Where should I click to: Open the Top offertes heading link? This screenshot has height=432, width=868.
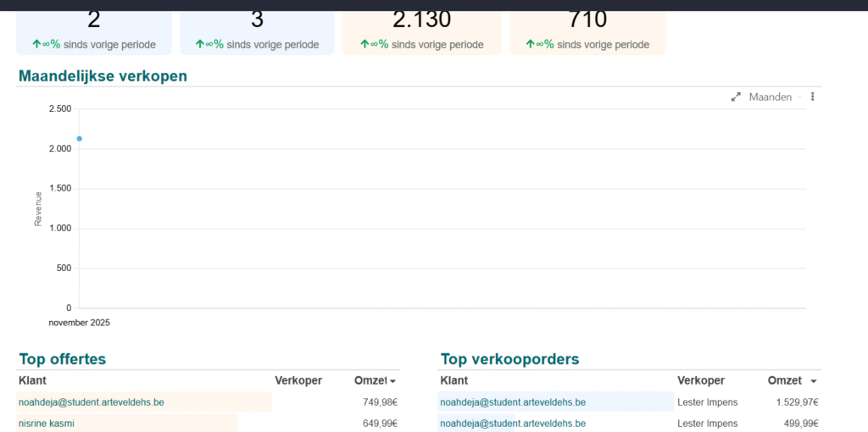point(62,359)
